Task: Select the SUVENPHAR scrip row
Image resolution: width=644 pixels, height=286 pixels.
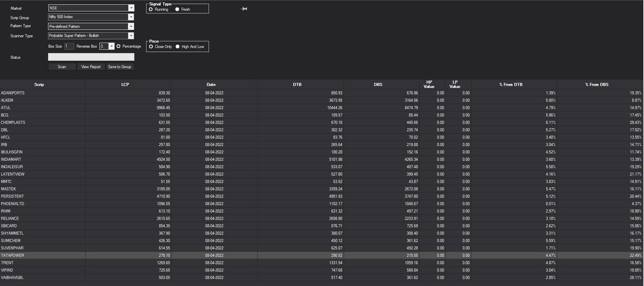Action: [x=322, y=248]
